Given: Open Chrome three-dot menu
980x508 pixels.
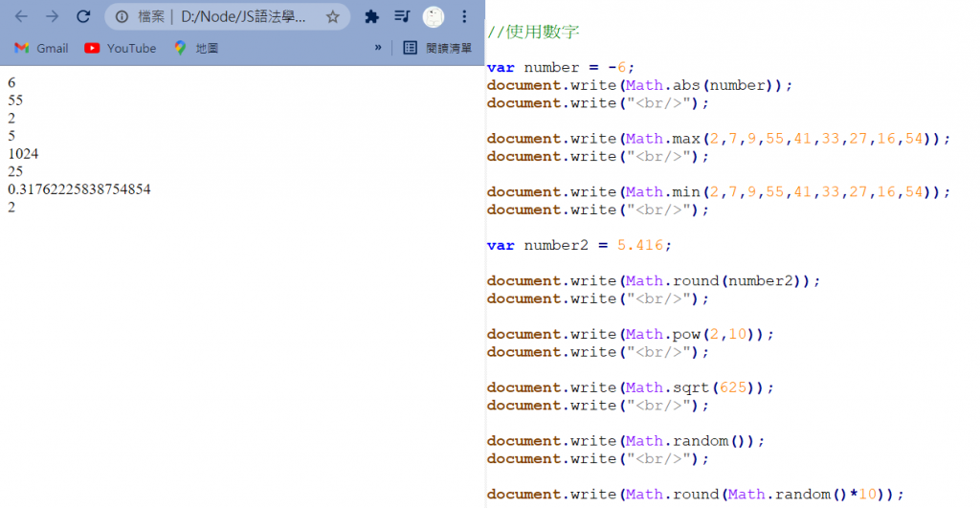Looking at the screenshot, I should click(464, 17).
